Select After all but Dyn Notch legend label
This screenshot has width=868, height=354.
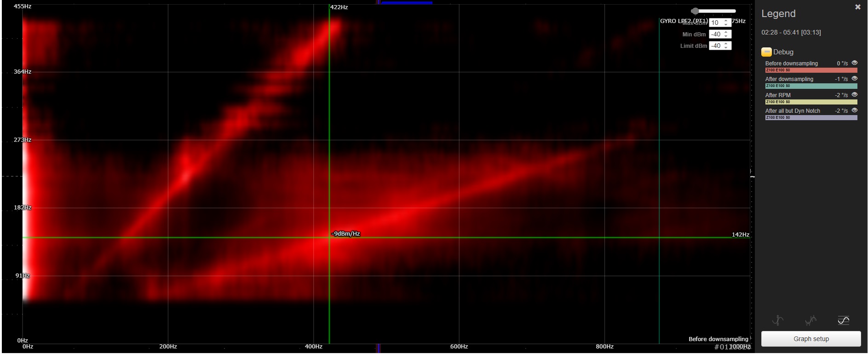(x=792, y=111)
